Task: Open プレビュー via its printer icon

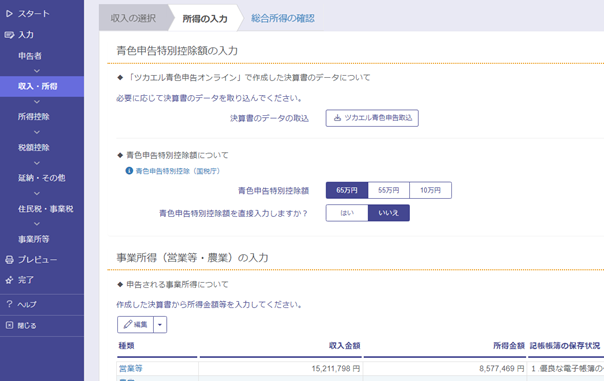Action: [x=9, y=260]
